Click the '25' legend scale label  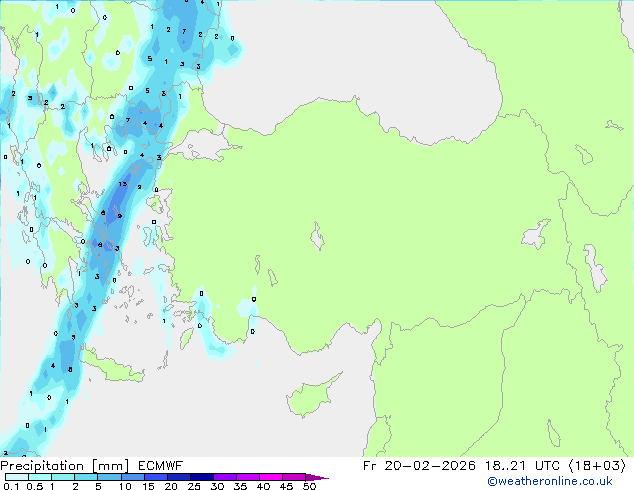coord(194,486)
